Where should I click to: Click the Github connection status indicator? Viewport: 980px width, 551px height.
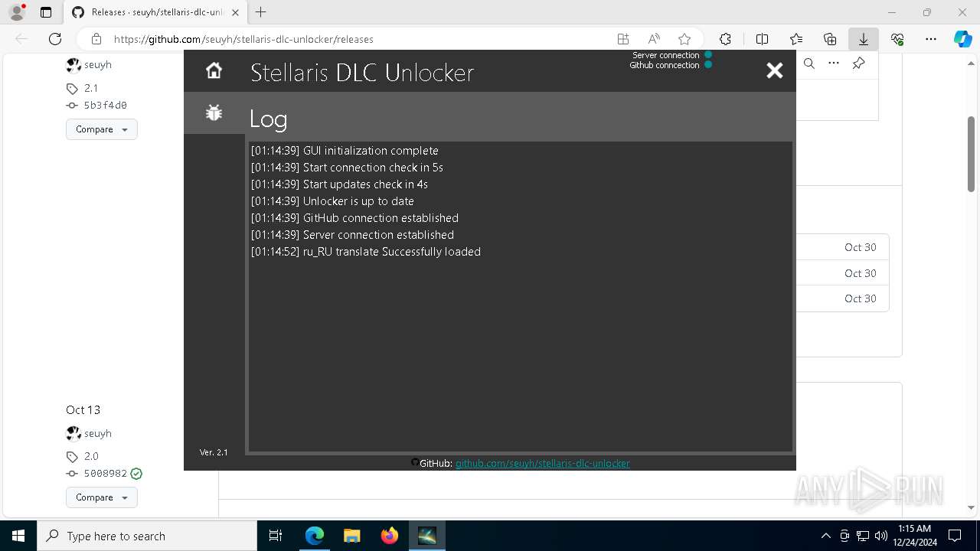[708, 64]
